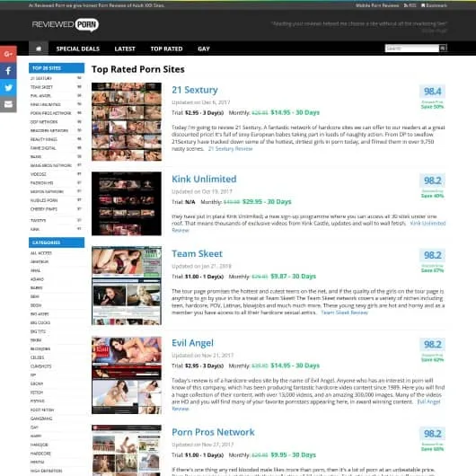Click the $14.95 - 30 Days price for Evil Angel
This screenshot has height=476, width=476.
point(295,366)
